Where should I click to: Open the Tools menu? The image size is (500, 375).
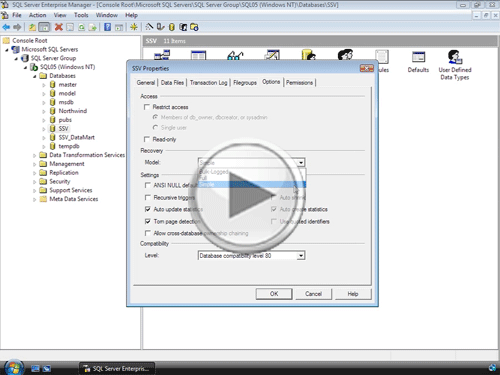(81, 15)
